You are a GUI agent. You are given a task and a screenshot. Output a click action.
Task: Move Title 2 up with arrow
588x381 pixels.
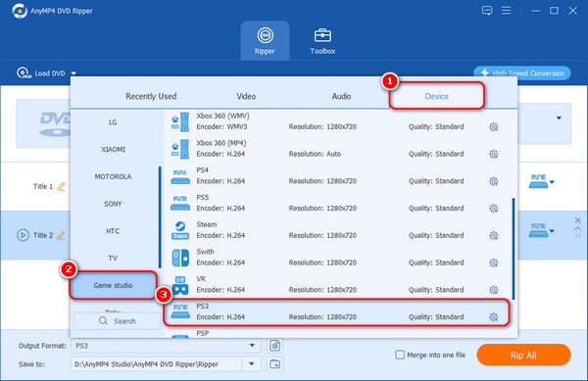pyautogui.click(x=578, y=228)
